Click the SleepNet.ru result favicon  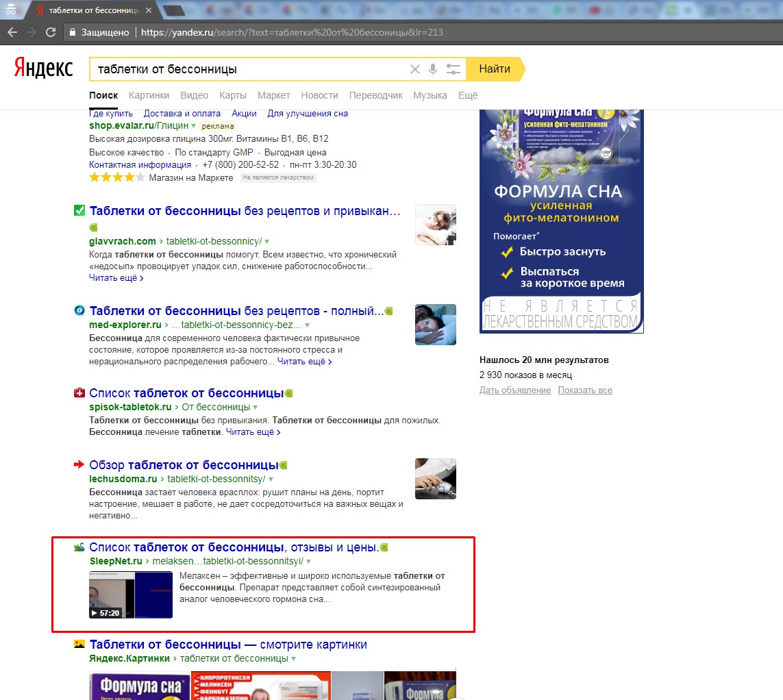coord(79,547)
